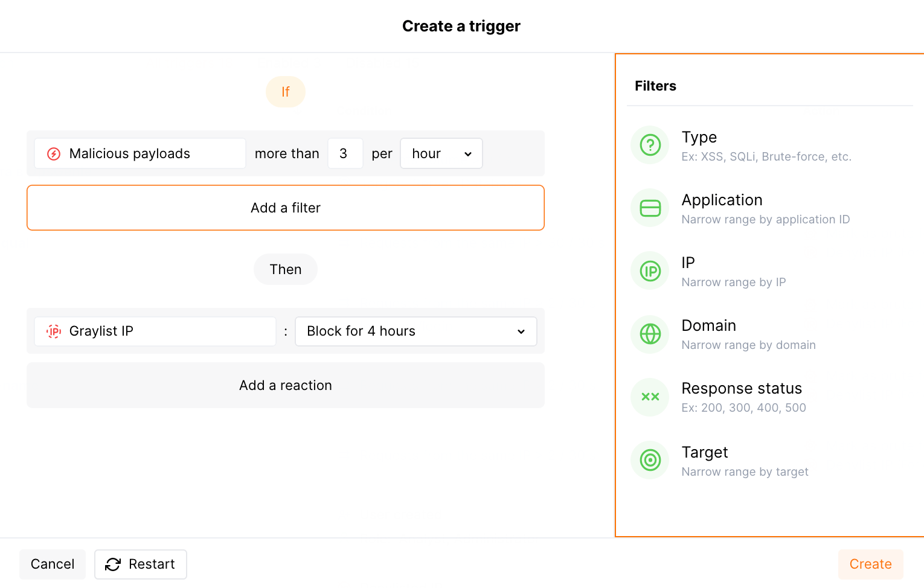This screenshot has width=924, height=588.
Task: Choose the IP filter icon
Action: tap(650, 271)
